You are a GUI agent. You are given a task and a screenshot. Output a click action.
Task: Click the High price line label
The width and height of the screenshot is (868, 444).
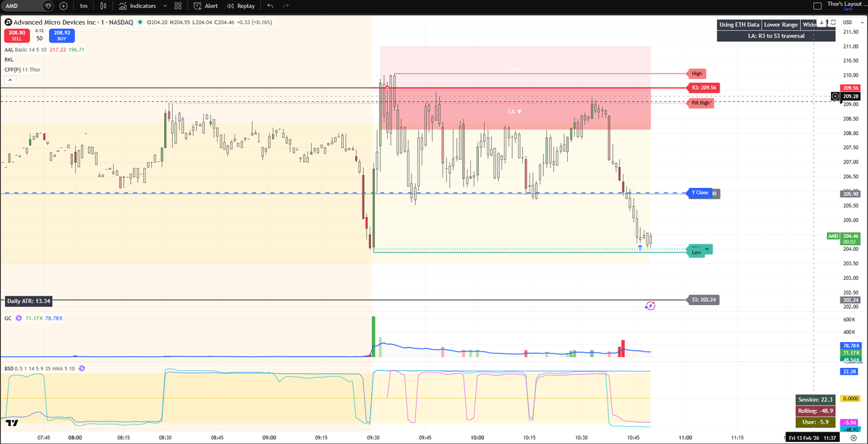[x=697, y=74]
